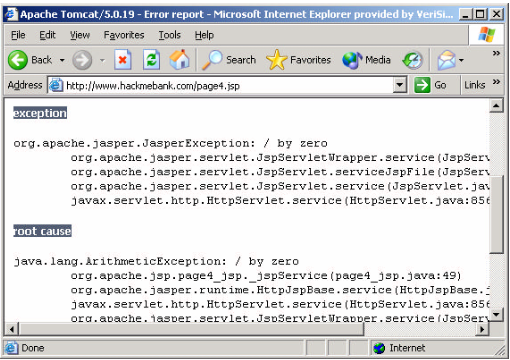Click the 'org.apache.jasper.JasperException: / by zero' line

(170, 143)
